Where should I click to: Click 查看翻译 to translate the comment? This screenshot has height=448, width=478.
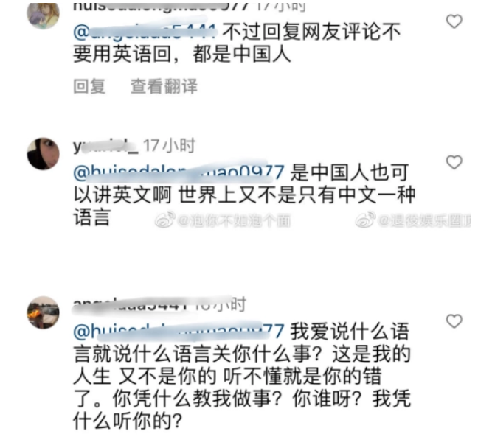[x=164, y=86]
